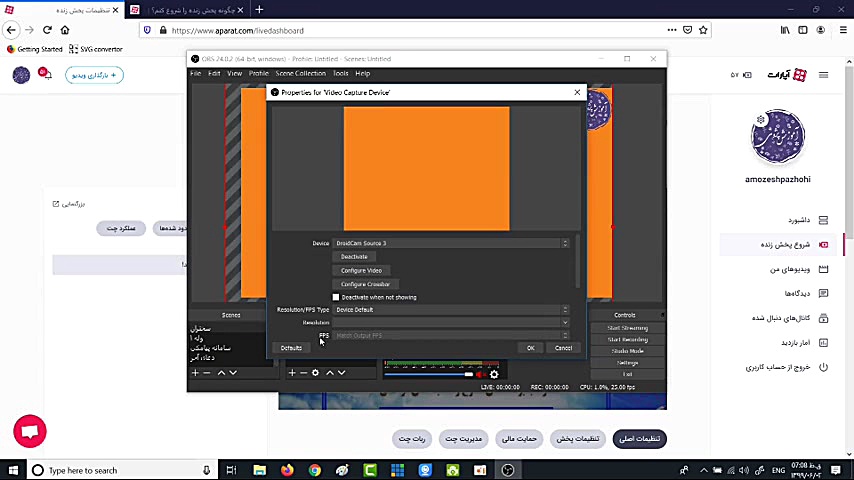This screenshot has width=854, height=480.
Task: Open OBS Tools menu
Action: click(340, 74)
